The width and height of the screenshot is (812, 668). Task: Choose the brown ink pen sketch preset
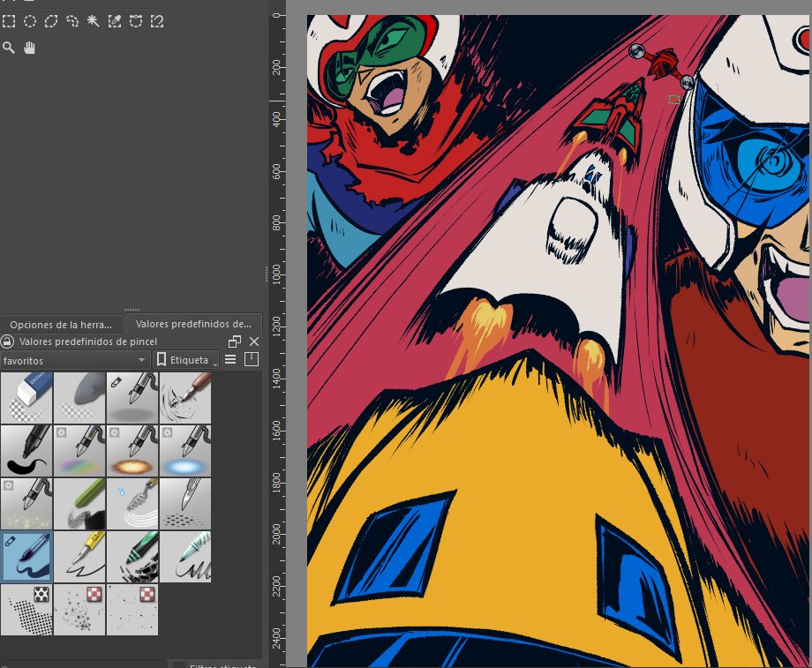(185, 398)
